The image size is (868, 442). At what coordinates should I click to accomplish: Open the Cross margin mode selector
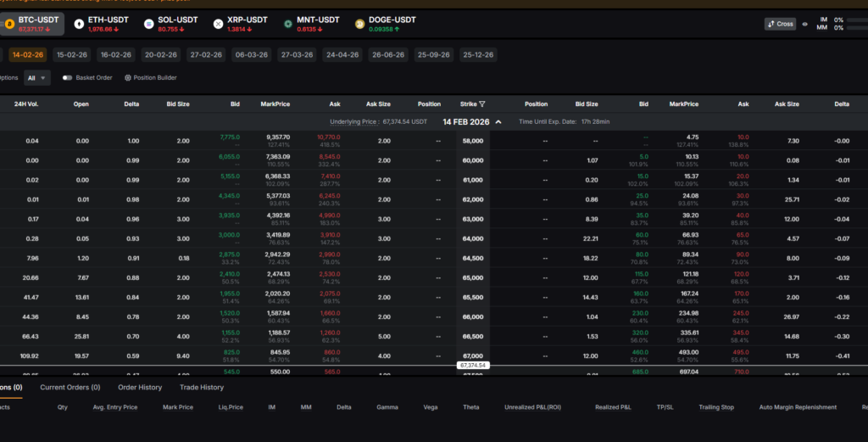click(780, 24)
